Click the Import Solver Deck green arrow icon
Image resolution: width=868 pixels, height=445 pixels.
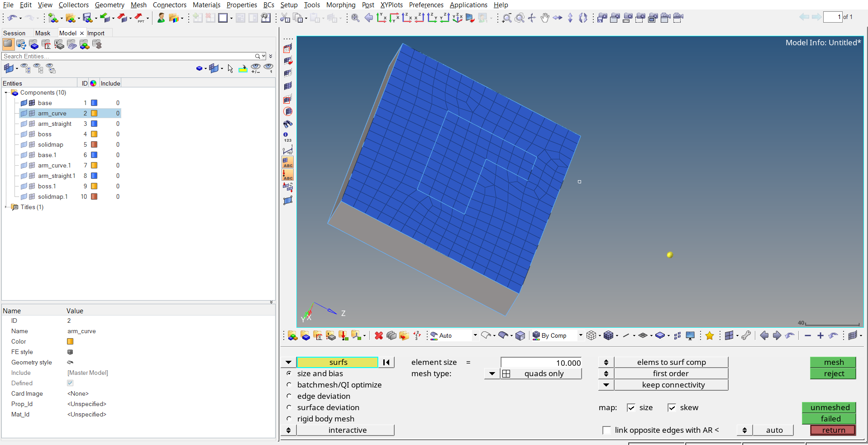[105, 18]
